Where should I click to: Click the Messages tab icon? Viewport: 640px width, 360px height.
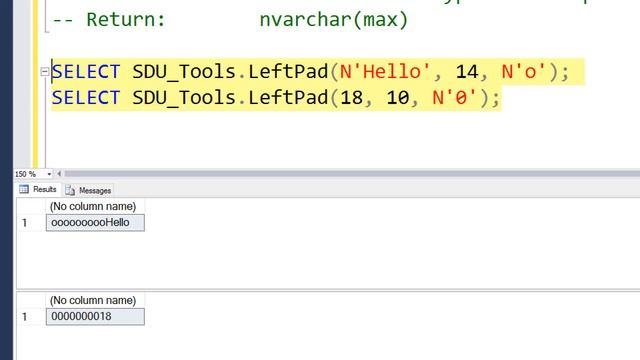70,190
